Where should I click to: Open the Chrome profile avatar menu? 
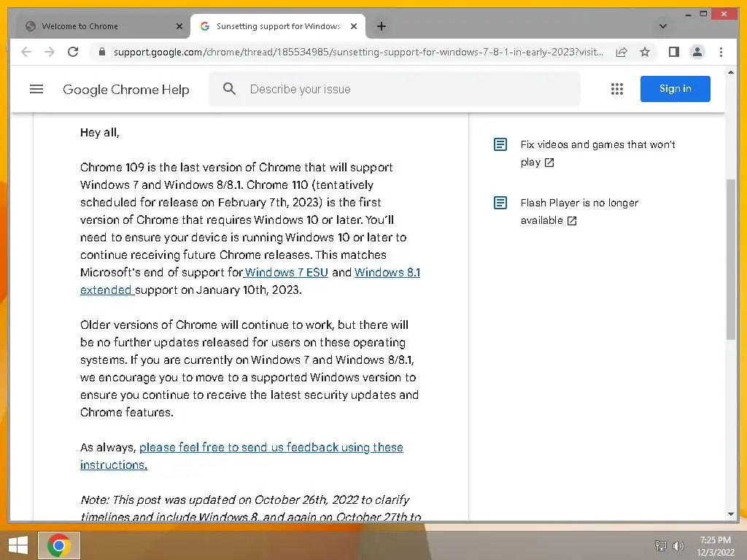pyautogui.click(x=697, y=52)
